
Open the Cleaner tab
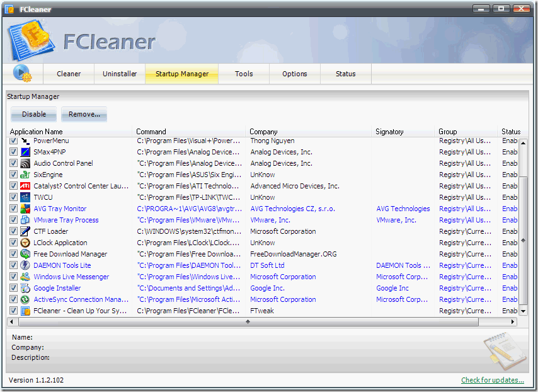click(x=69, y=74)
